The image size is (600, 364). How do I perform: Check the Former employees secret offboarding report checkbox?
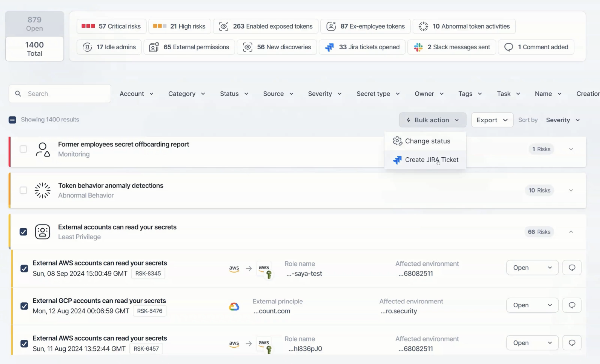pyautogui.click(x=23, y=149)
